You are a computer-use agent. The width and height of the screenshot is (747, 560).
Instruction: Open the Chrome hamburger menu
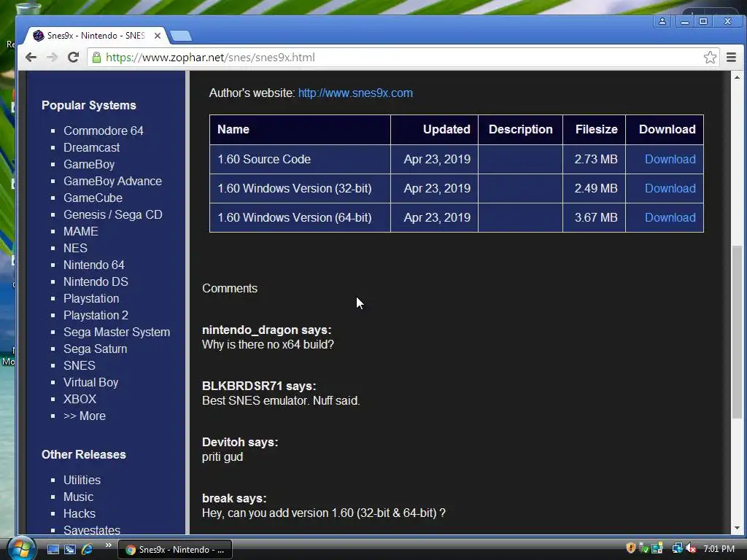click(x=731, y=58)
